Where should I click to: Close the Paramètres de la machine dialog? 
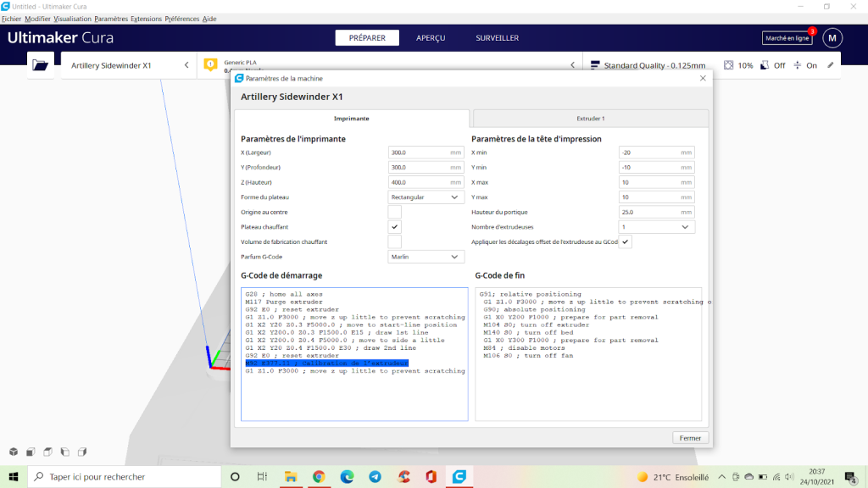703,78
